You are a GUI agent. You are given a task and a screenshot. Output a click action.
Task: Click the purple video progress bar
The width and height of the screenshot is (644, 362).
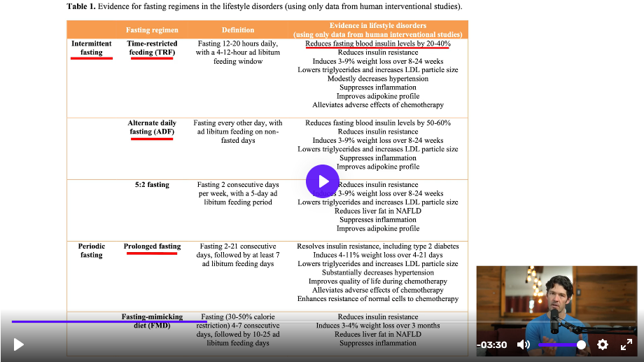point(105,321)
